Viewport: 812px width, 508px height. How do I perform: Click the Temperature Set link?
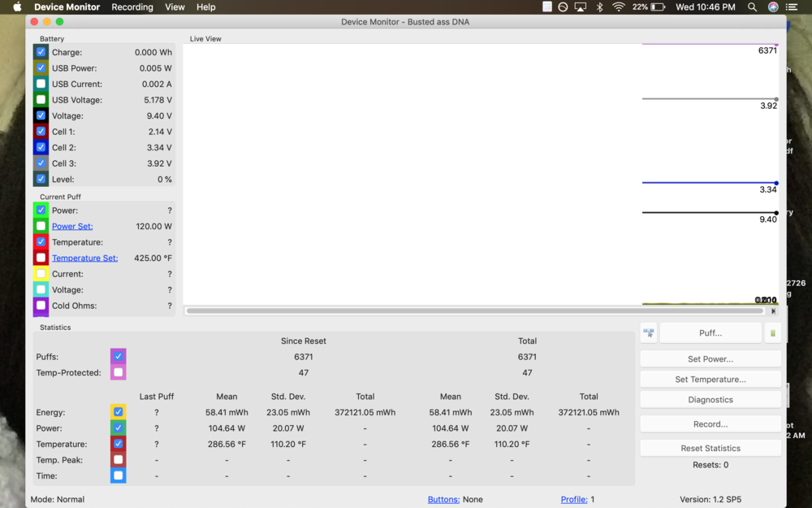point(84,258)
